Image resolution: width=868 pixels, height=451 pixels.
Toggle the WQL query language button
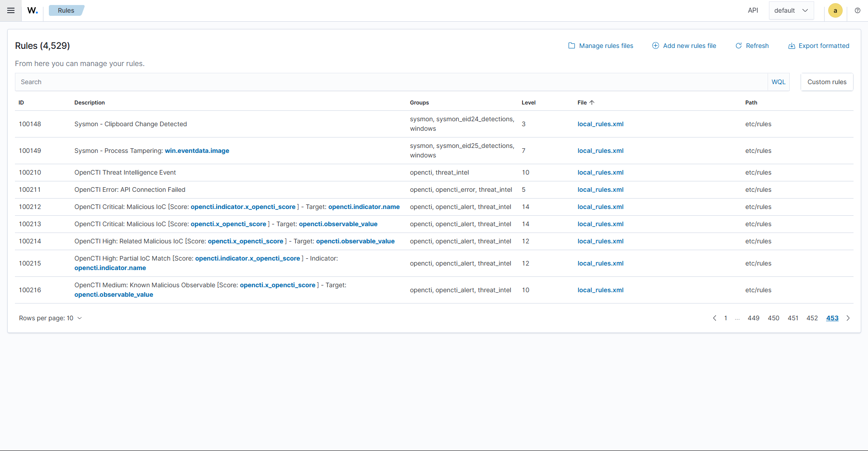point(778,82)
